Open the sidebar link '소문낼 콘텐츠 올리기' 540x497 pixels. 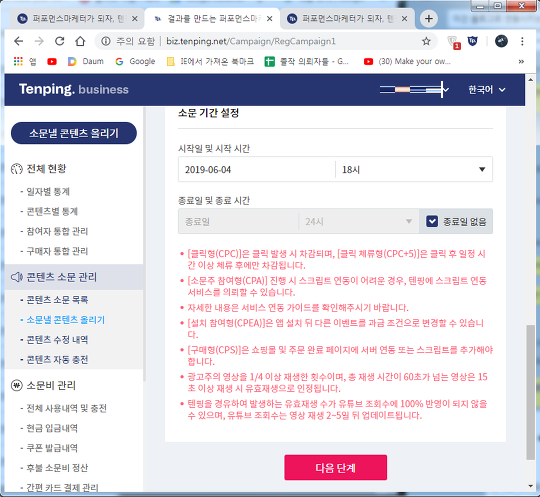pyautogui.click(x=65, y=320)
